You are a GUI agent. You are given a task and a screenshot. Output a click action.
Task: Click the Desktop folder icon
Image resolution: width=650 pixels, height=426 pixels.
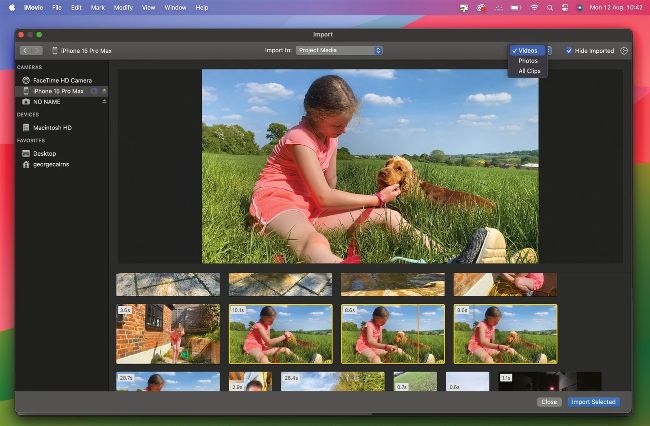point(26,153)
